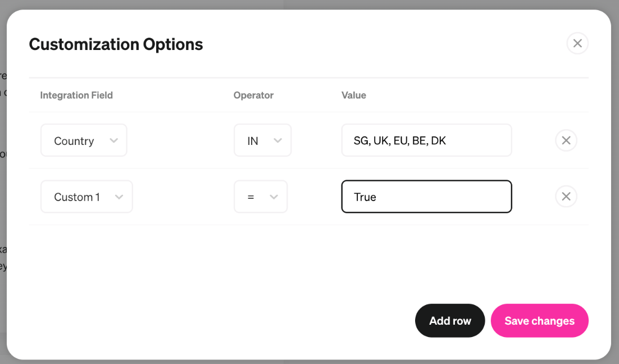Add a new row to the filters

click(x=449, y=321)
